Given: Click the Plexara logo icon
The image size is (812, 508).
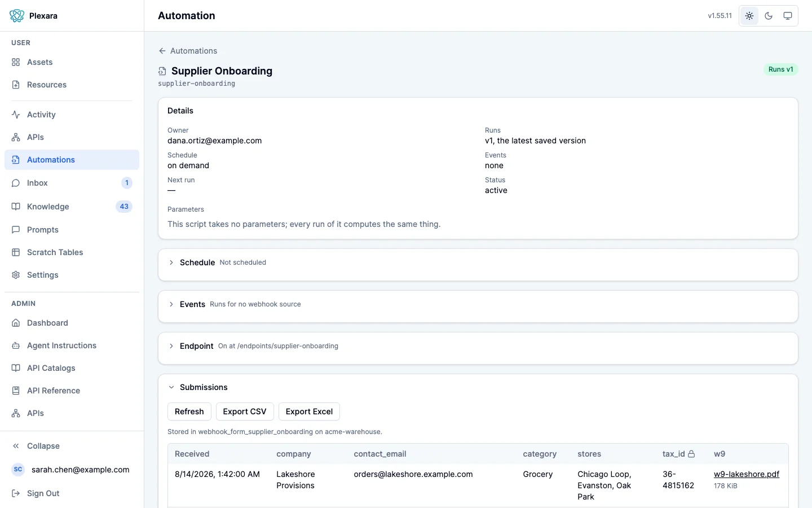Looking at the screenshot, I should 17,16.
